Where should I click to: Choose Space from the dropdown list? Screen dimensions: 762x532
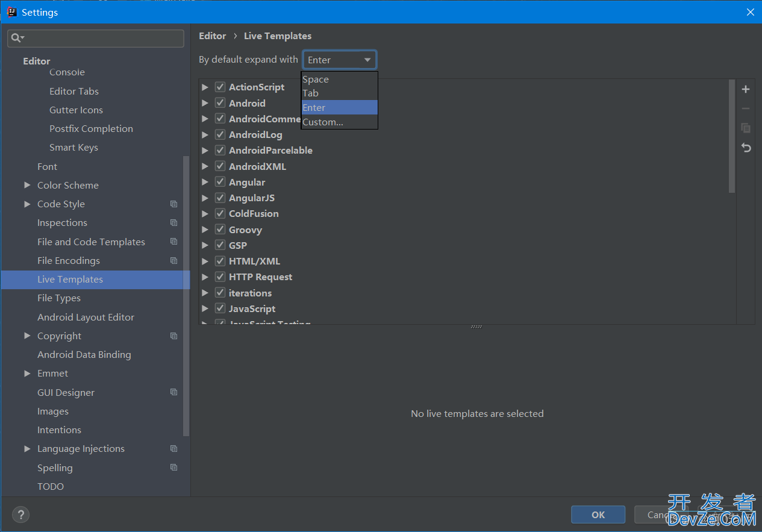(339, 80)
